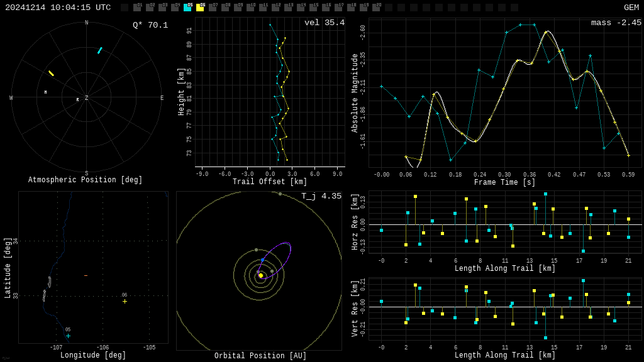Click the cyan meteor streak in polar plot

[99, 50]
